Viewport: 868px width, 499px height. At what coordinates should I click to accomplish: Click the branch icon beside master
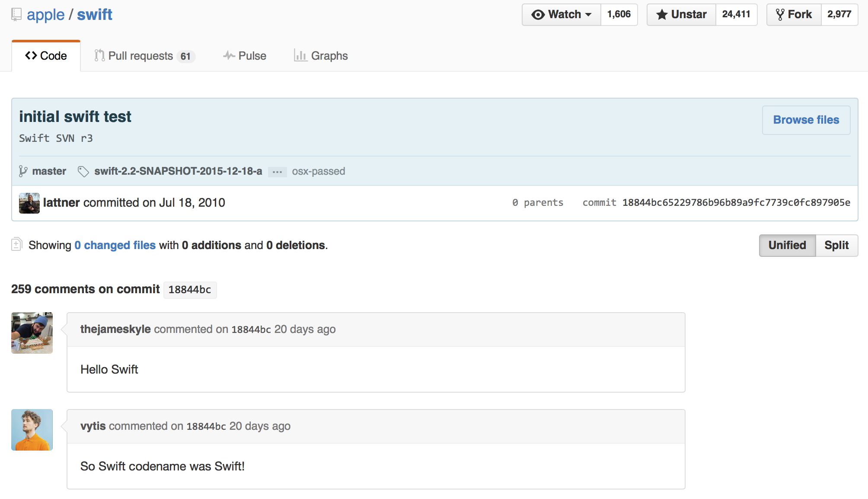pyautogui.click(x=23, y=172)
